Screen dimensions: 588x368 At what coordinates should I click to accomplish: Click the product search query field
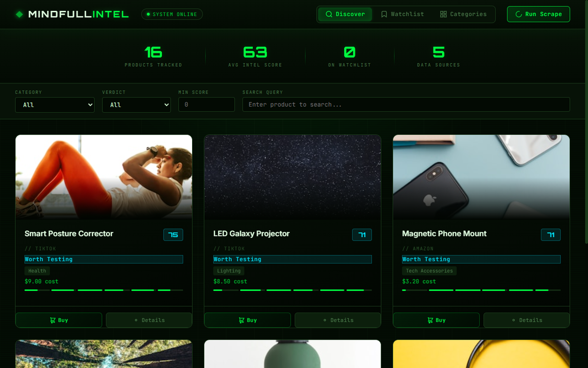tap(406, 105)
